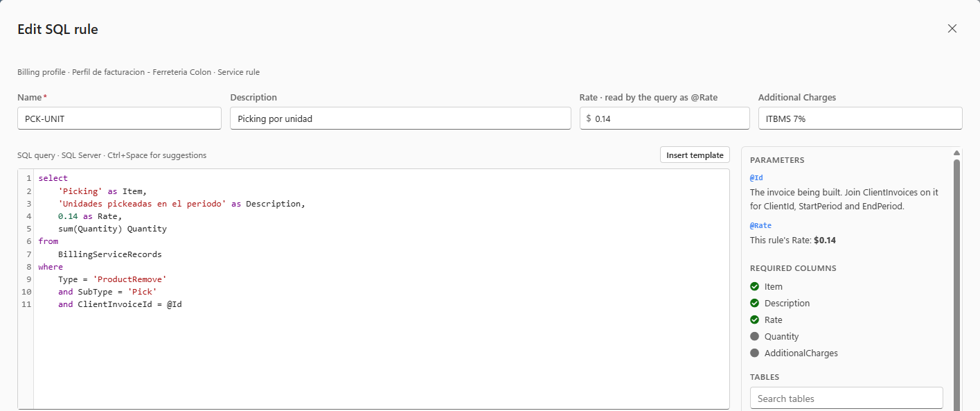
Task: Click the @Id parameter label
Action: pos(756,177)
